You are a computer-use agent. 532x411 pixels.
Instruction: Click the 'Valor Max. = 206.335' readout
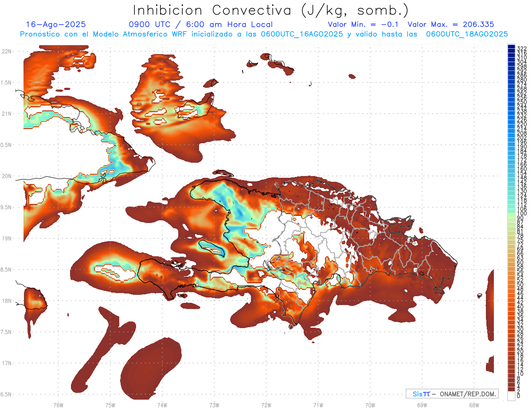[450, 25]
